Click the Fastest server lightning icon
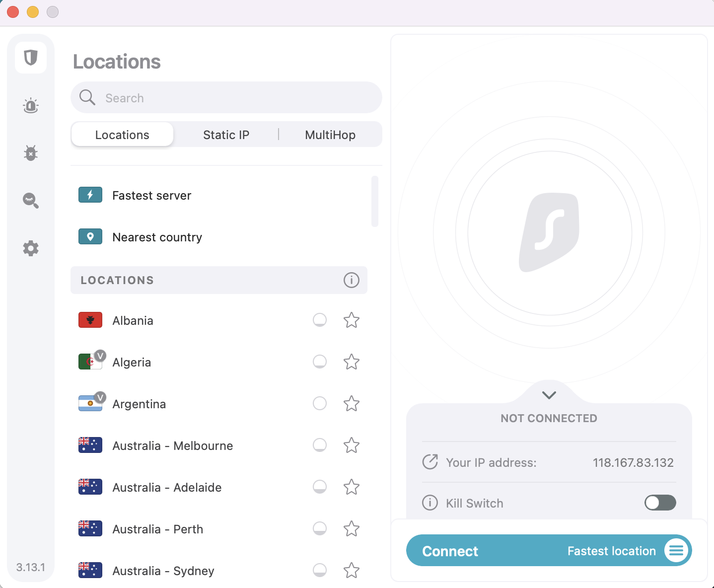714x588 pixels. tap(90, 195)
